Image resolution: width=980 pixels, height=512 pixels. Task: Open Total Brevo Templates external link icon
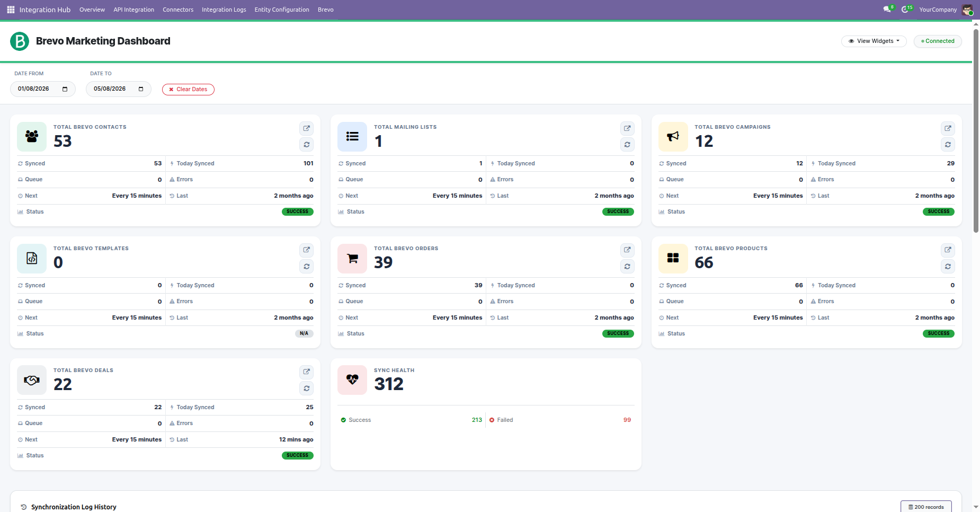(x=307, y=250)
